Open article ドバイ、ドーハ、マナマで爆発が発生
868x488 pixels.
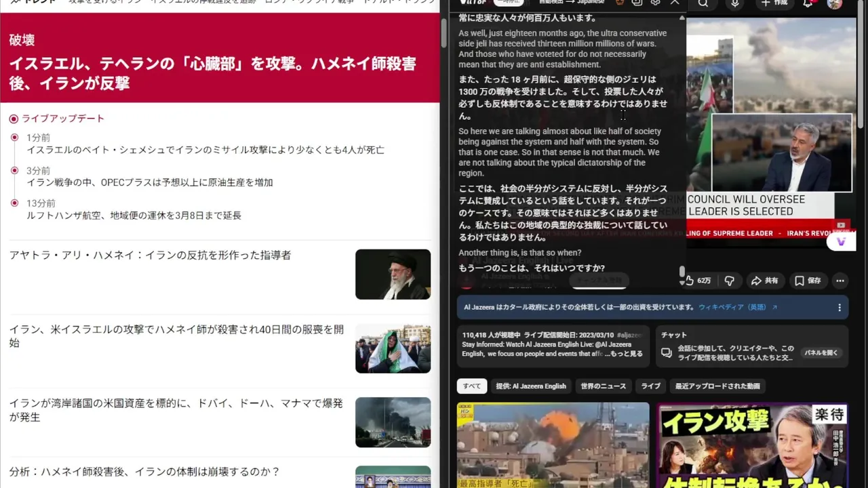tap(176, 410)
